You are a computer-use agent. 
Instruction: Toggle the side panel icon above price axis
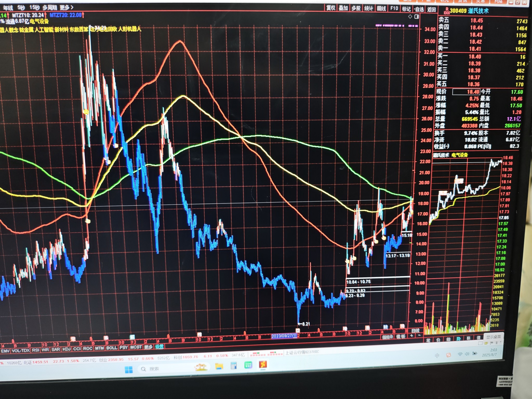[416, 17]
